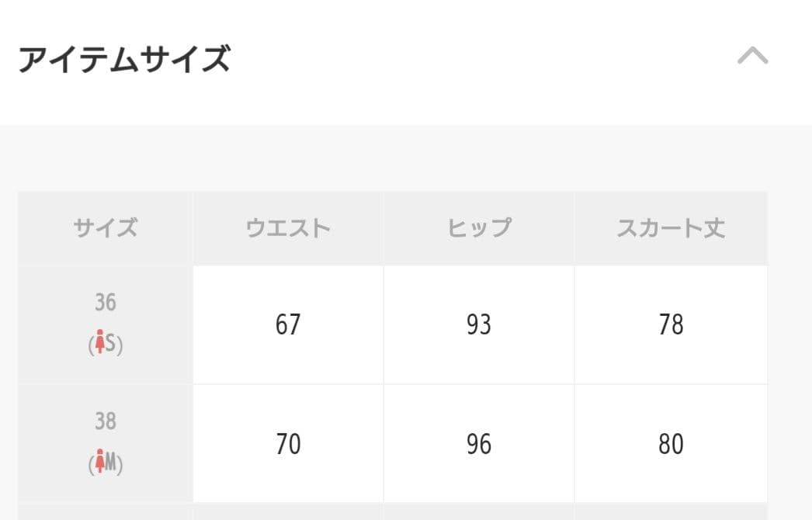This screenshot has height=520, width=812.
Task: Click the number 38 in size column
Action: click(x=106, y=421)
